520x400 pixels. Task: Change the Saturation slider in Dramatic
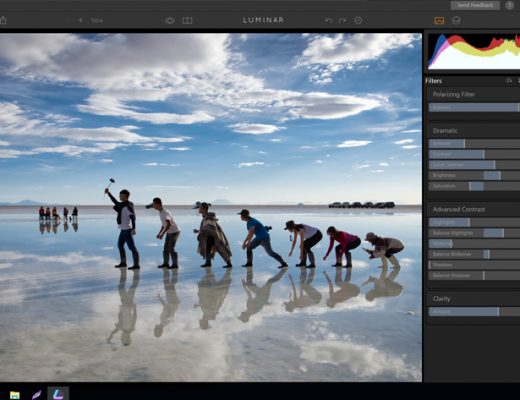click(474, 186)
